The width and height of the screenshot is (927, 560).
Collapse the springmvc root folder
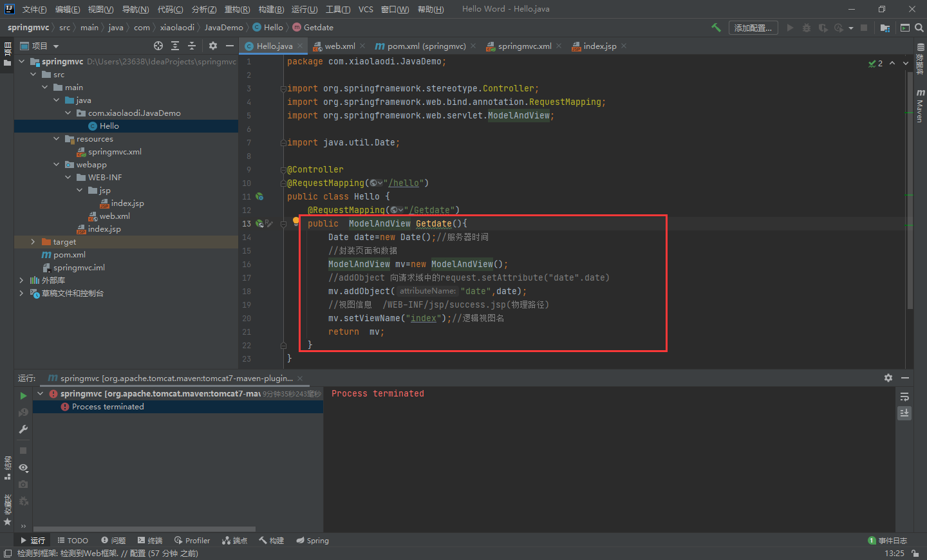tap(21, 61)
